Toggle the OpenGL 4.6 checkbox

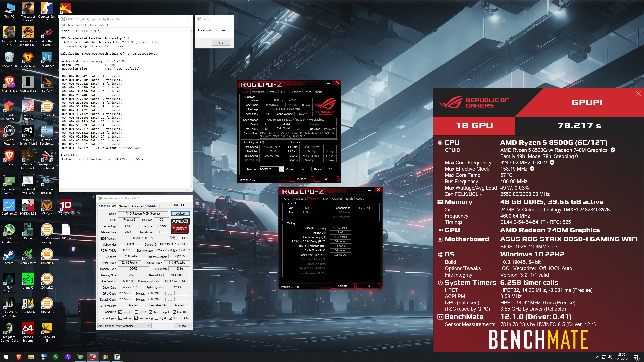(171, 318)
